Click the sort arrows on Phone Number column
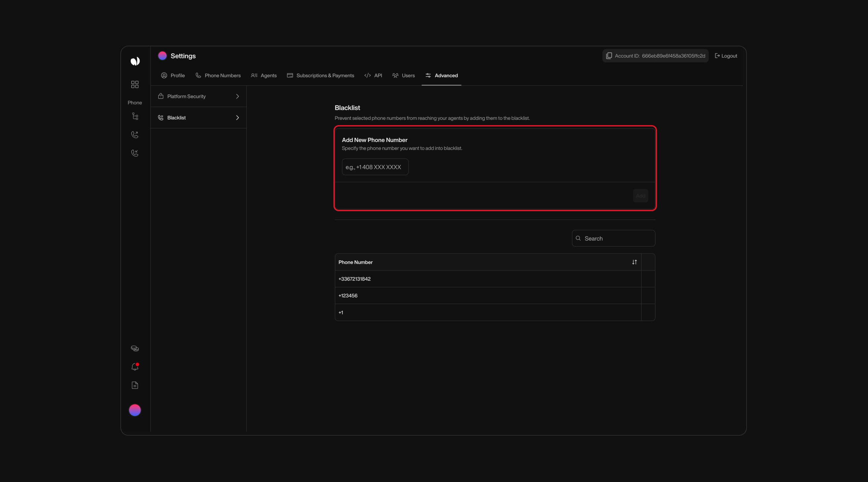Screen dimensions: 868x482 [x=634, y=262]
